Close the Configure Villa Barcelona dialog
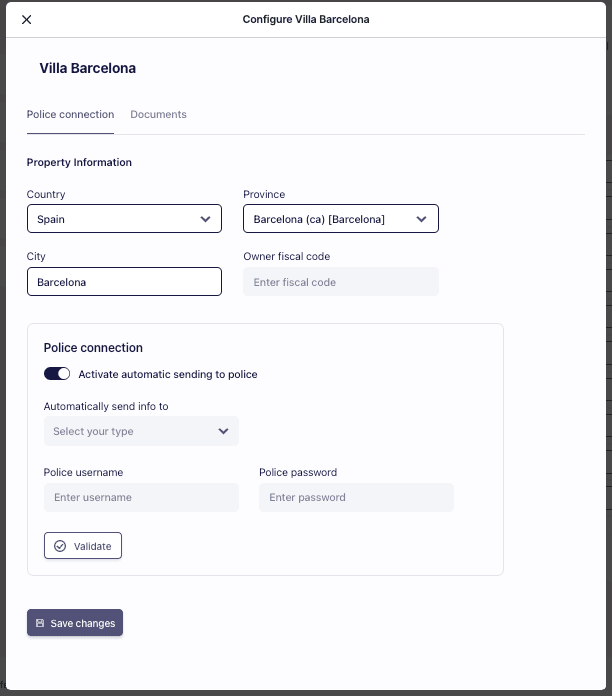 pyautogui.click(x=27, y=20)
